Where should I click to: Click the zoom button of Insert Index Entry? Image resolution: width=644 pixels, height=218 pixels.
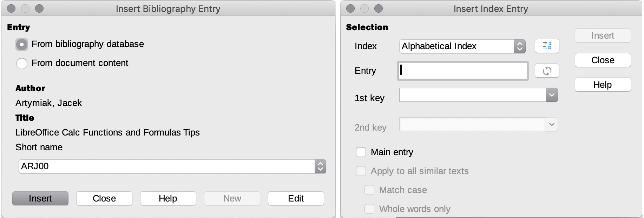(379, 8)
